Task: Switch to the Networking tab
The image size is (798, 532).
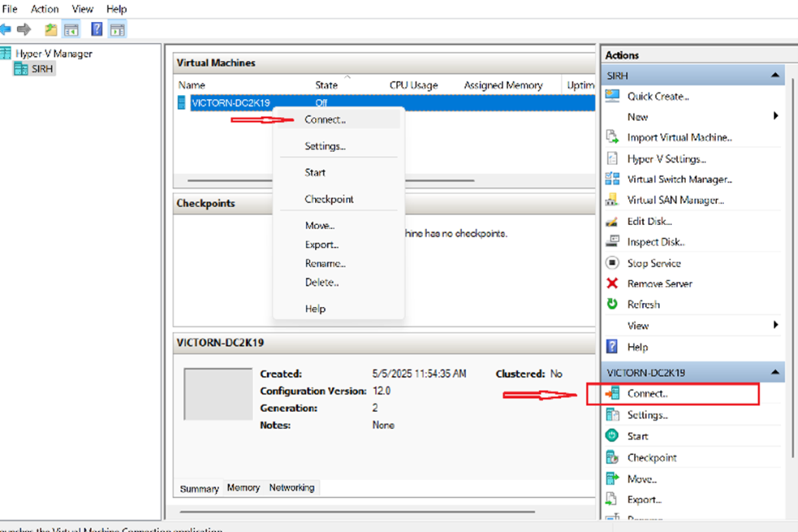Action: [x=291, y=488]
